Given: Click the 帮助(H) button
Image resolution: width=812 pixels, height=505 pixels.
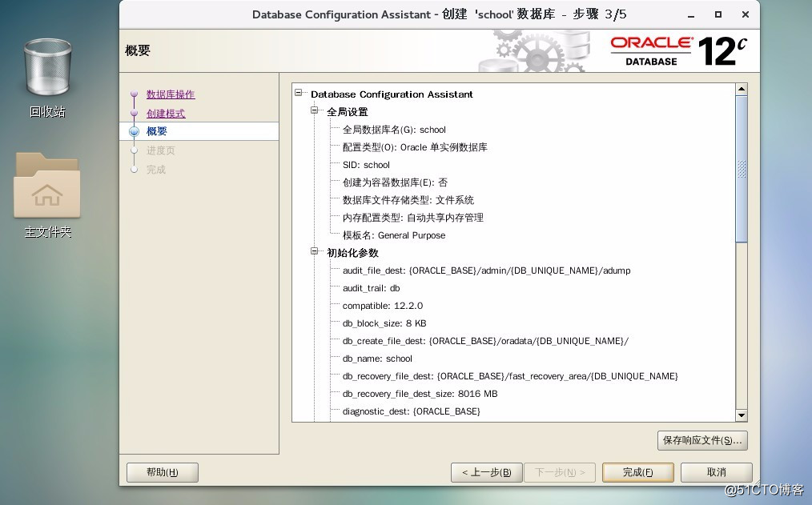Looking at the screenshot, I should [x=162, y=472].
